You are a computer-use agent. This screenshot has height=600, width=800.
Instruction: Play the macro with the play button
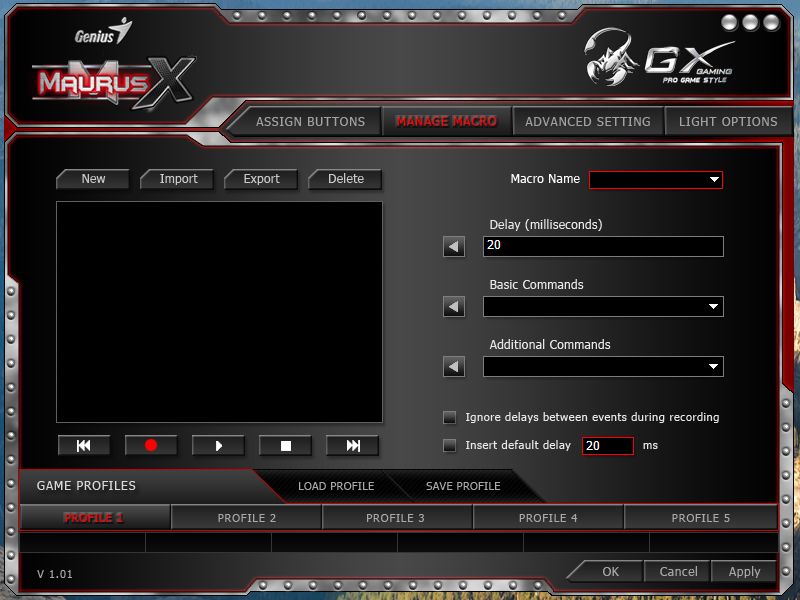tap(218, 445)
